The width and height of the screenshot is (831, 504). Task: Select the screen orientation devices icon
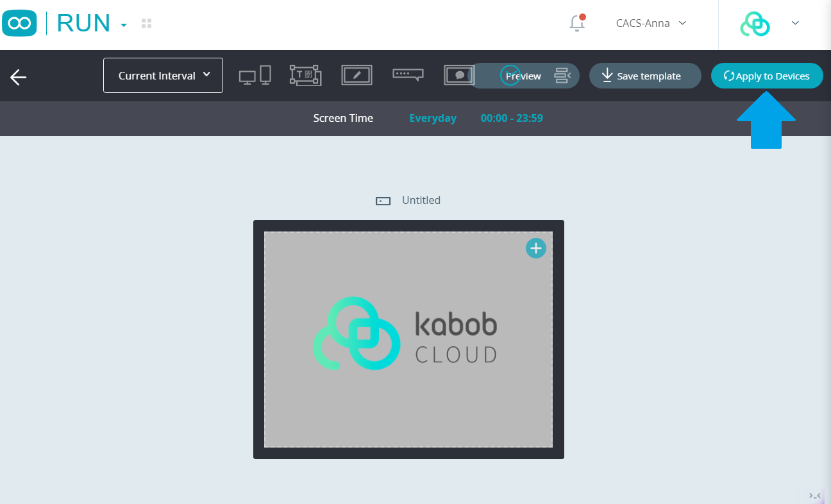pyautogui.click(x=255, y=75)
